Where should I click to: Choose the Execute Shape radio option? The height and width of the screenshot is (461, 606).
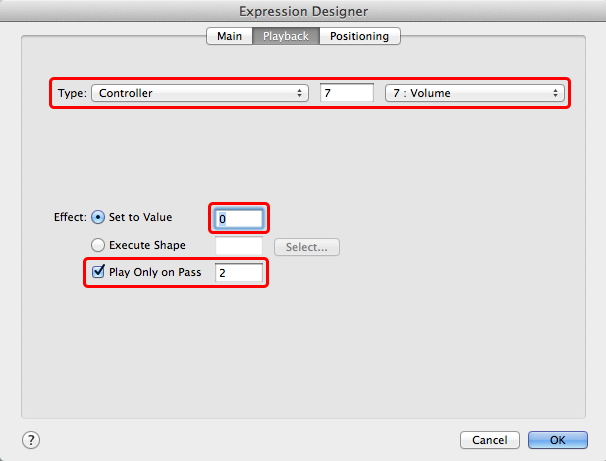[98, 245]
